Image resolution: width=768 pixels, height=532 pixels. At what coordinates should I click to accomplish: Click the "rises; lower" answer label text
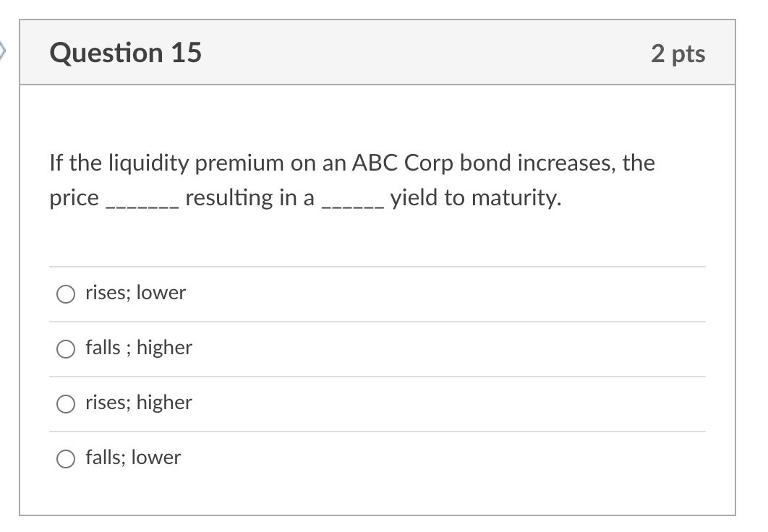click(x=135, y=293)
